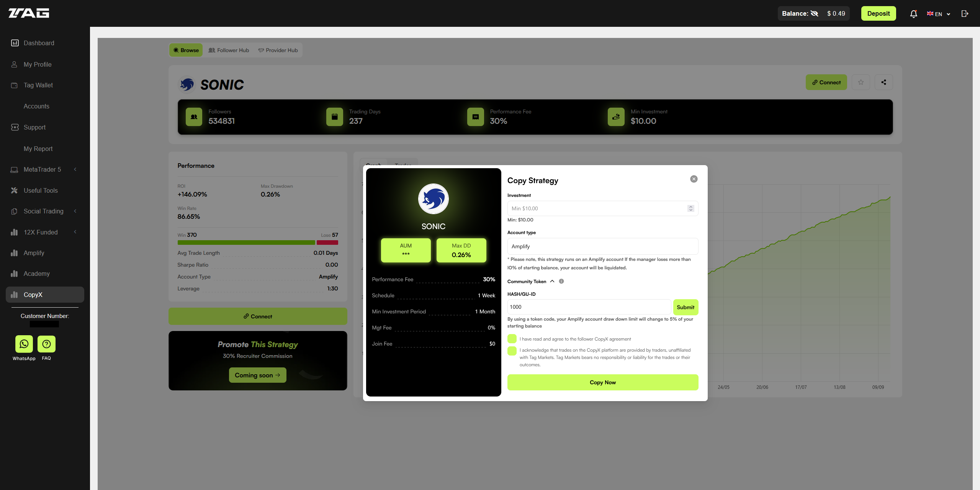Click the logout icon in the header
980x490 pixels.
(x=965, y=14)
